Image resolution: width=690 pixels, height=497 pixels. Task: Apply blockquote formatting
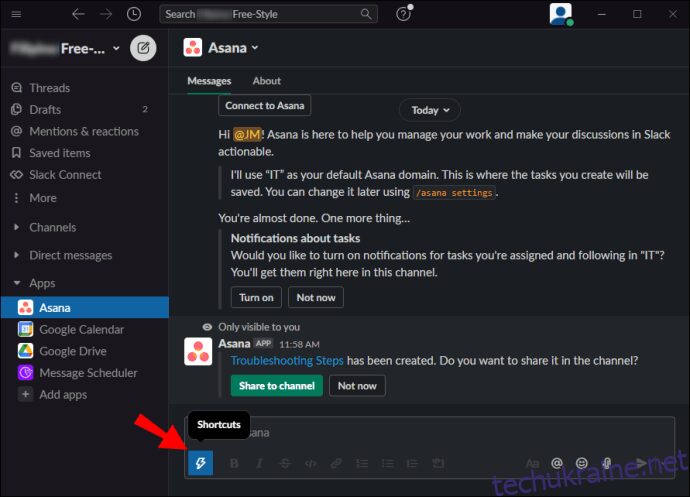(x=412, y=463)
